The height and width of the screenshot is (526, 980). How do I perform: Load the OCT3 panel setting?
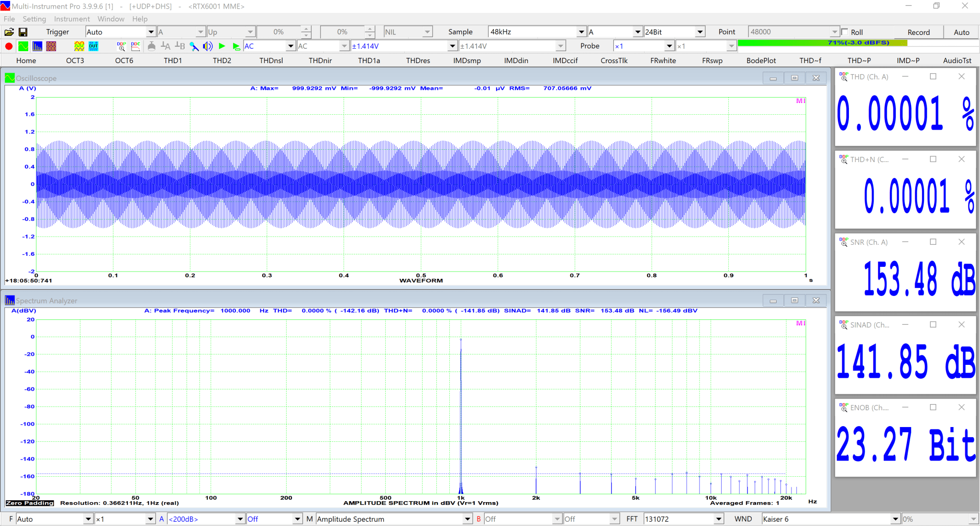pos(75,60)
